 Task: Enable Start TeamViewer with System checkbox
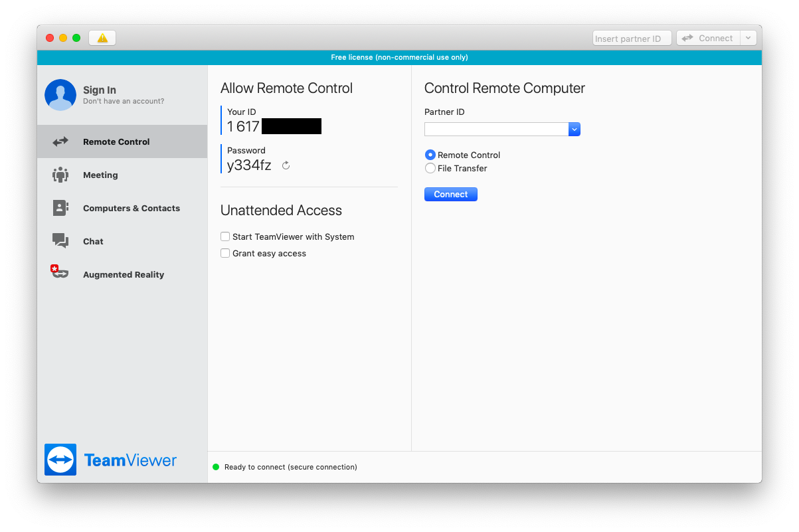click(x=225, y=236)
